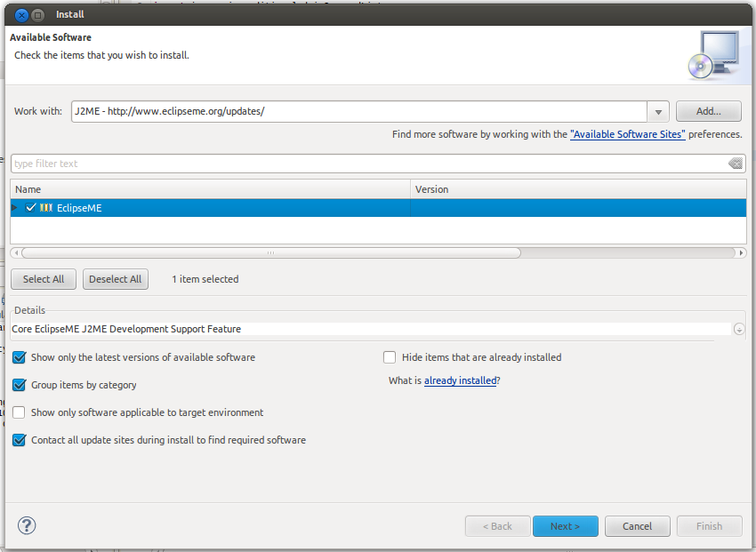Screen dimensions: 756x552
Task: Close the Install dialog window
Action: click(21, 15)
